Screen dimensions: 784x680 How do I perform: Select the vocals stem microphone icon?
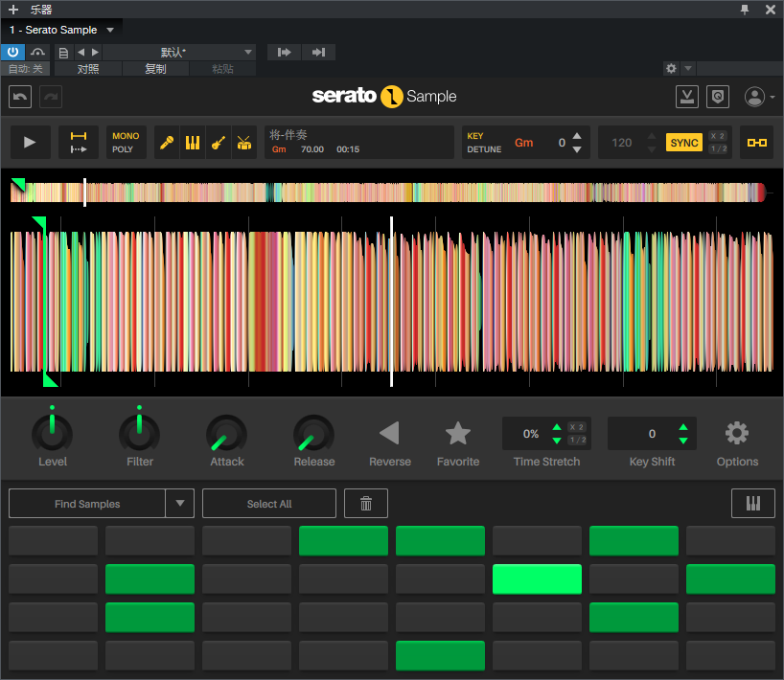pos(167,143)
